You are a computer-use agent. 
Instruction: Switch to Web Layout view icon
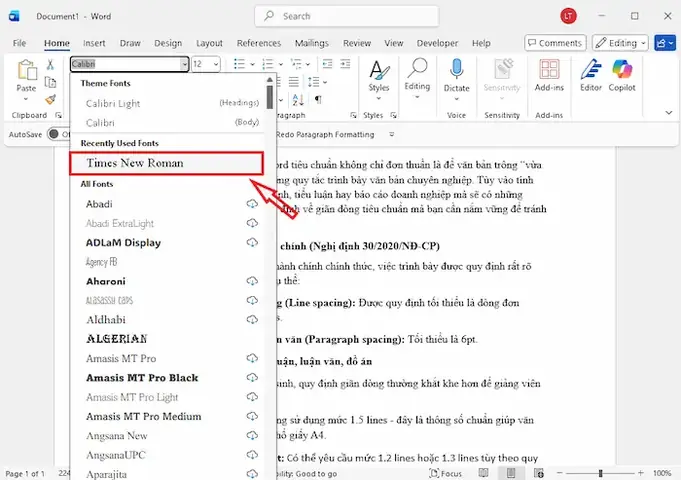pos(539,473)
